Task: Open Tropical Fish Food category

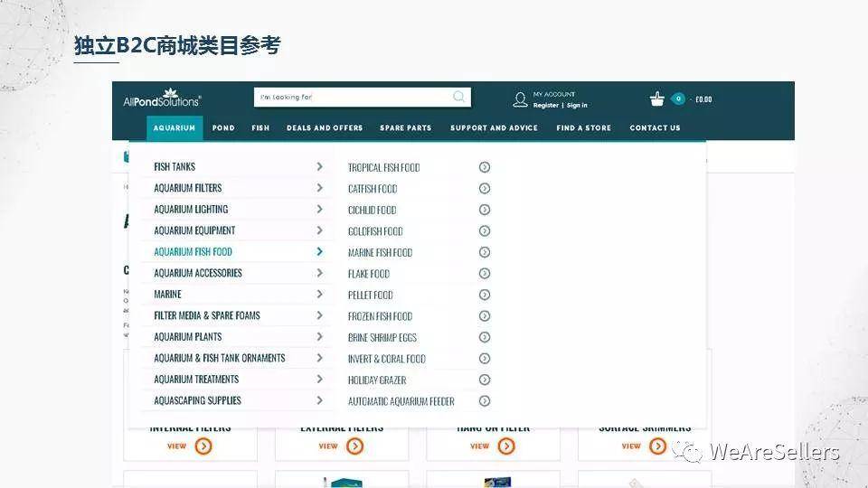Action: point(383,168)
